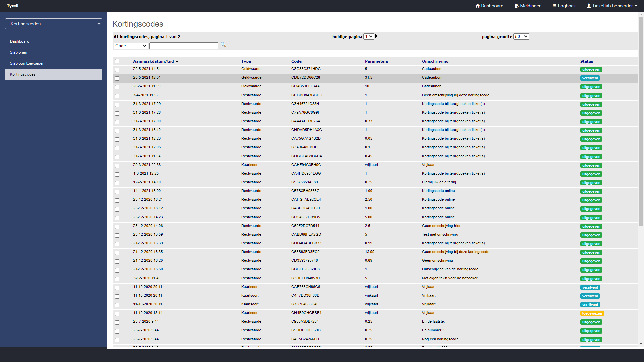Sort by Omschrijving column header
The width and height of the screenshot is (644, 362).
[x=435, y=61]
